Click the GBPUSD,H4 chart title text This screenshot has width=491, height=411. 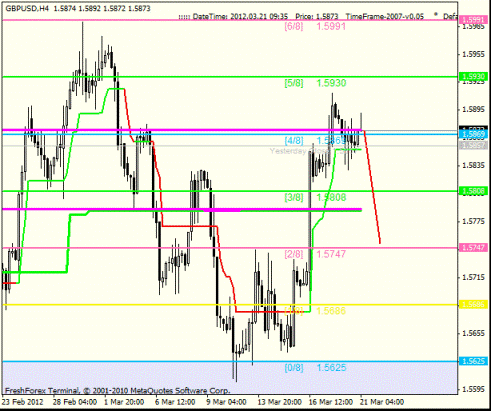click(27, 8)
